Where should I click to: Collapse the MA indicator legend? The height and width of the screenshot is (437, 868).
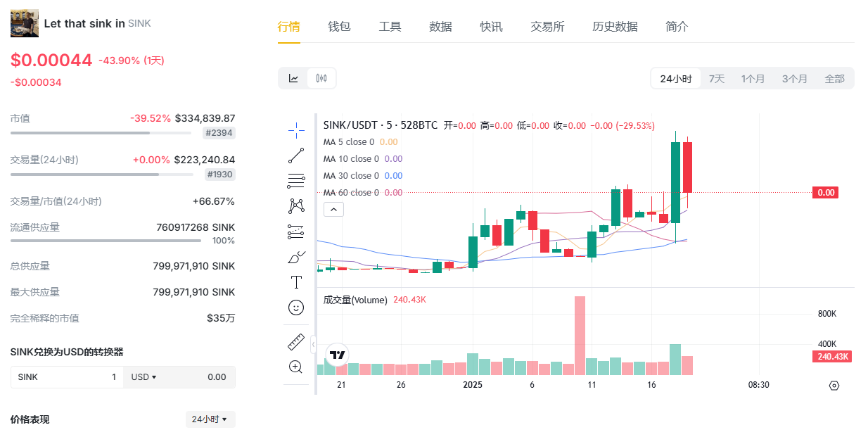pyautogui.click(x=334, y=209)
